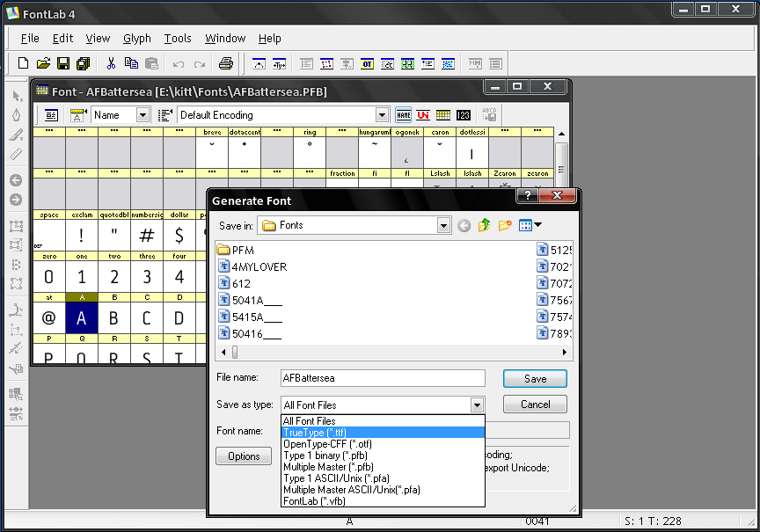Click the file list horizontal scrollbar thumb
Image resolution: width=760 pixels, height=532 pixels.
tap(235, 352)
